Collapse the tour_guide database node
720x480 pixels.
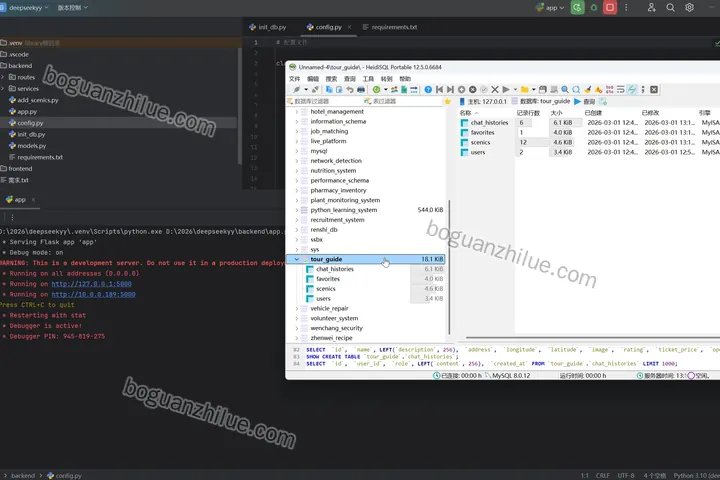296,260
